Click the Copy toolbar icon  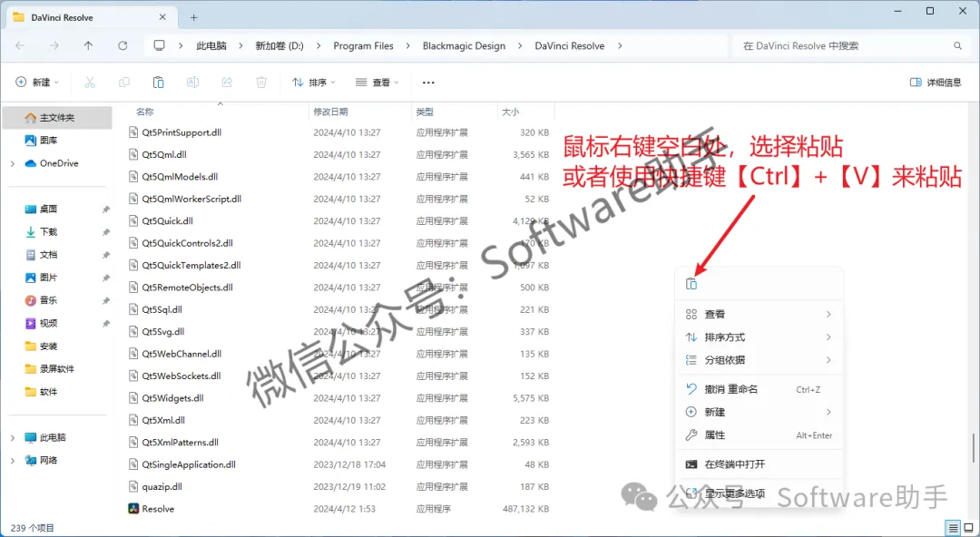(124, 82)
